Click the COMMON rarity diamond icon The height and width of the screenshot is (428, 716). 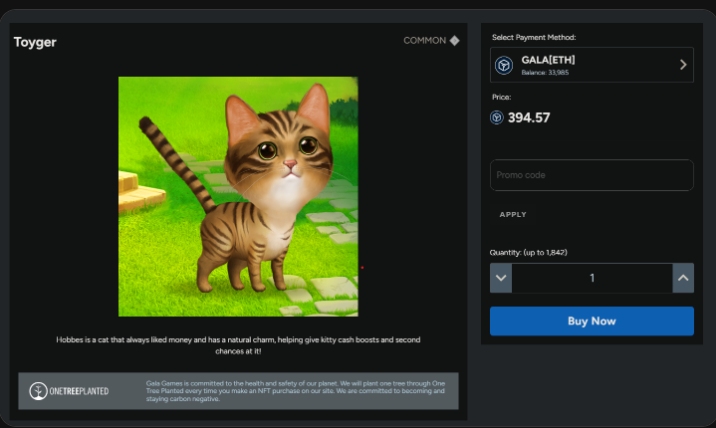tap(454, 41)
